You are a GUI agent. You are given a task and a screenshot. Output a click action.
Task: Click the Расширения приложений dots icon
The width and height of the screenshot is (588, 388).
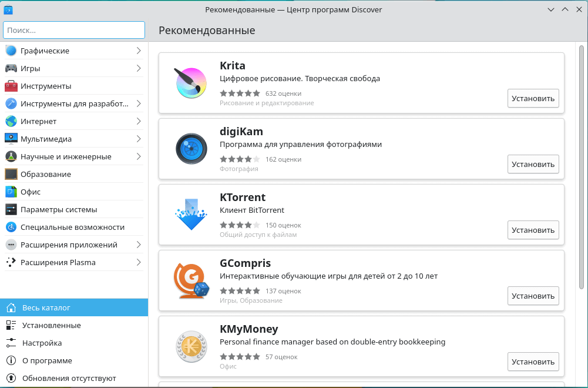pos(11,245)
